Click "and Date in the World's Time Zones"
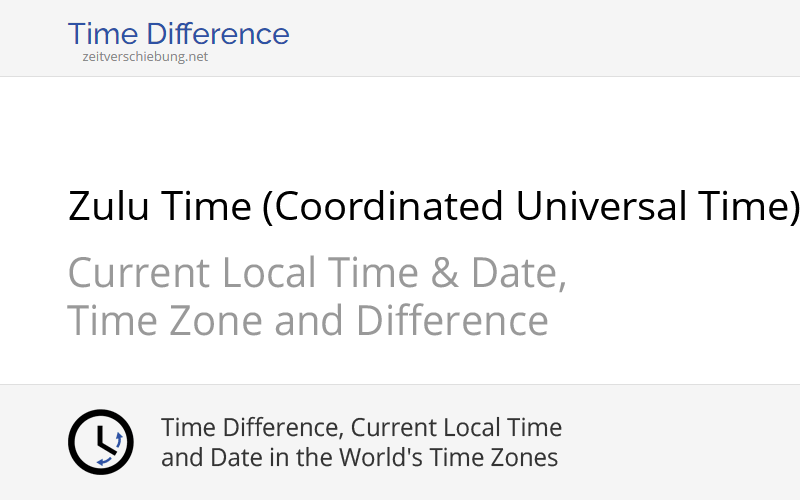This screenshot has width=800, height=500. [359, 458]
